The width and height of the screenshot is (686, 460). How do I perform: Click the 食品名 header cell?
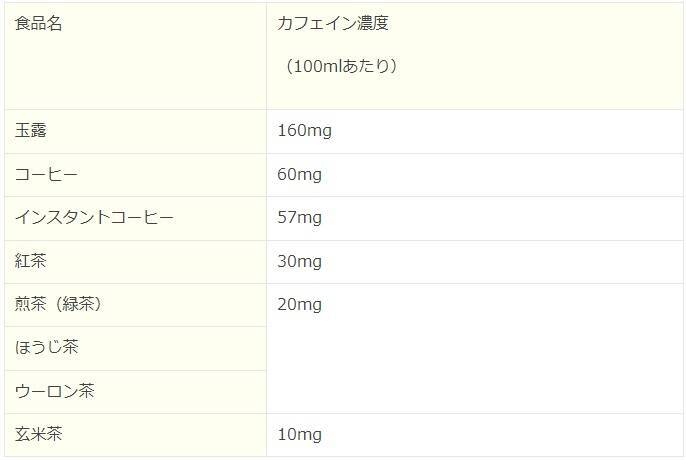39,24
